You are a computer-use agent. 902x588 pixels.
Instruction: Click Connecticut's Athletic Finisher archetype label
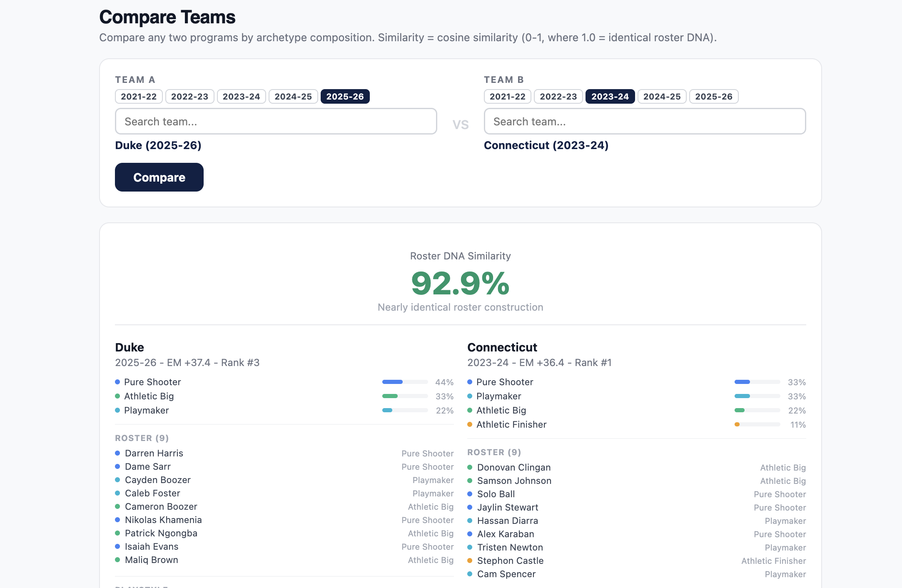[511, 424]
